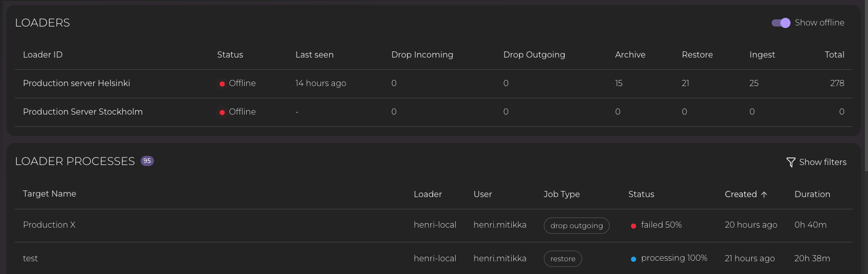This screenshot has height=274, width=868.
Task: Click the blue processing status dot
Action: tap(634, 259)
